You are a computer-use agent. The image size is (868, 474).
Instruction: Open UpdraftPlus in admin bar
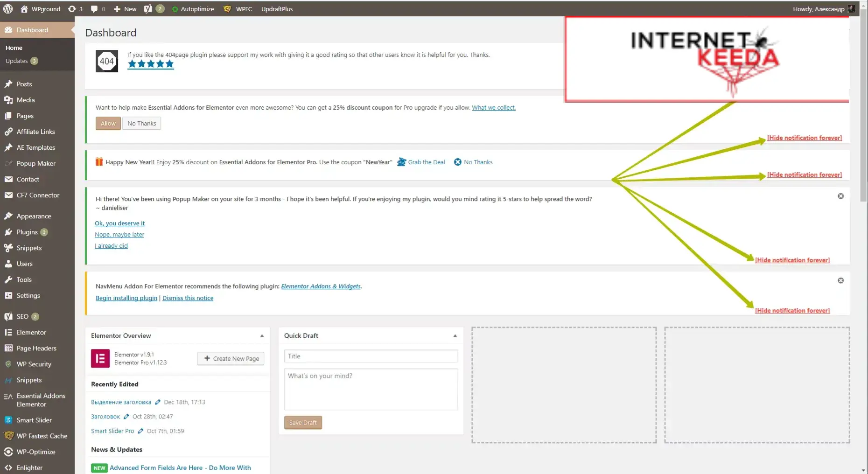tap(277, 9)
